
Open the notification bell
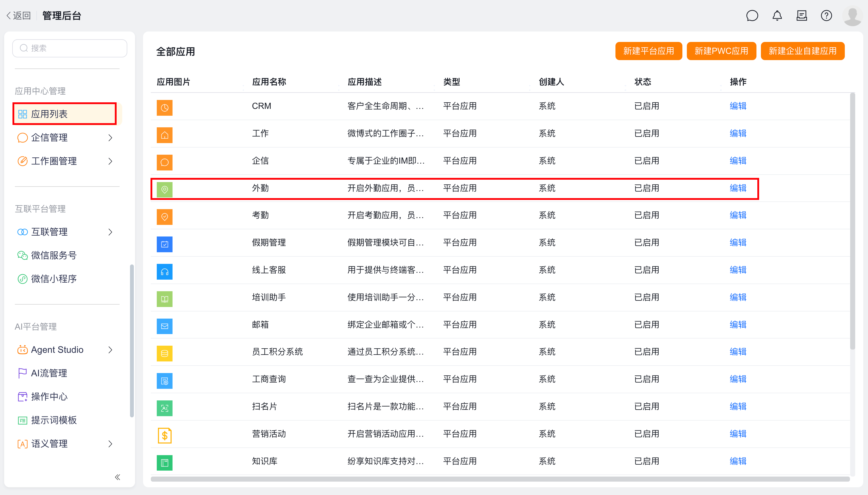click(x=777, y=16)
